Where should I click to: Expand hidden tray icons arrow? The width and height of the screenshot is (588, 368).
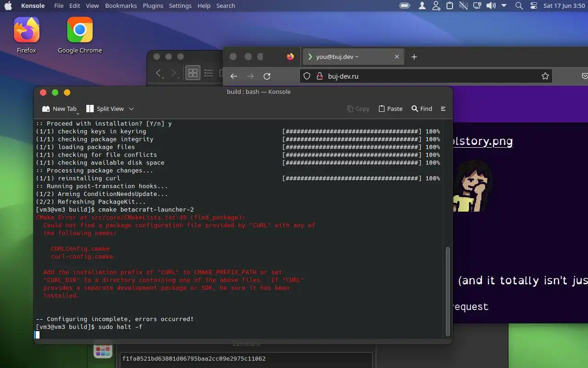tap(504, 6)
